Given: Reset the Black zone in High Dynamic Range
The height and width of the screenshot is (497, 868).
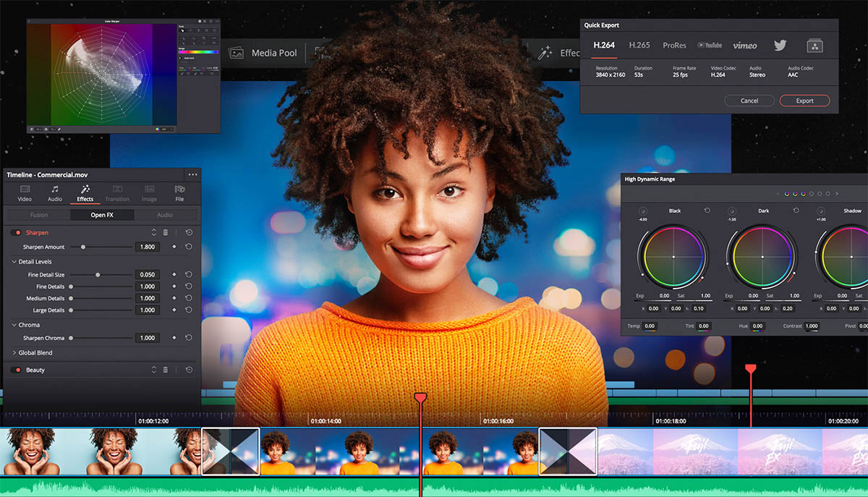Looking at the screenshot, I should 707,211.
